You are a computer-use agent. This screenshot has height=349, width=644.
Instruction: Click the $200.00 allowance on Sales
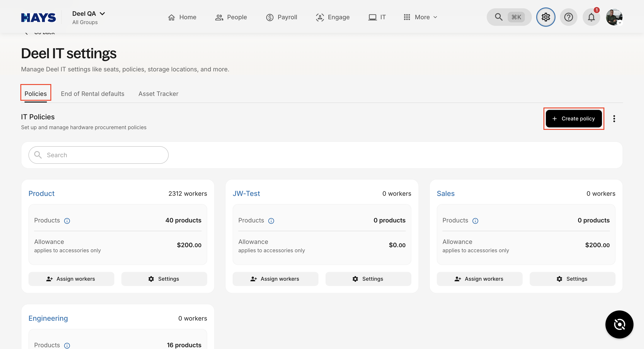pyautogui.click(x=597, y=245)
